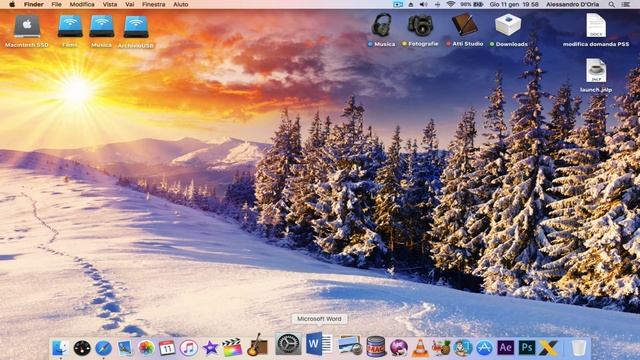The width and height of the screenshot is (640, 360).
Task: Open Bluetooth status in menu bar
Action: click(x=438, y=4)
